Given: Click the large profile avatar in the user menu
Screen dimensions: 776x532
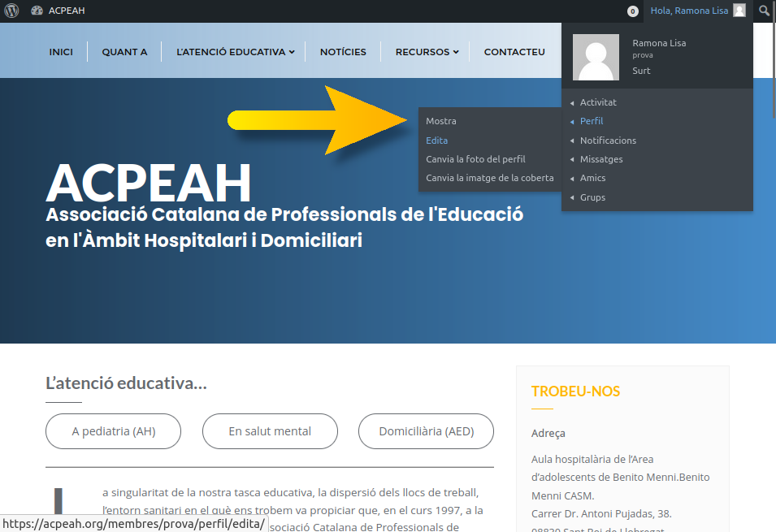Looking at the screenshot, I should pos(596,57).
